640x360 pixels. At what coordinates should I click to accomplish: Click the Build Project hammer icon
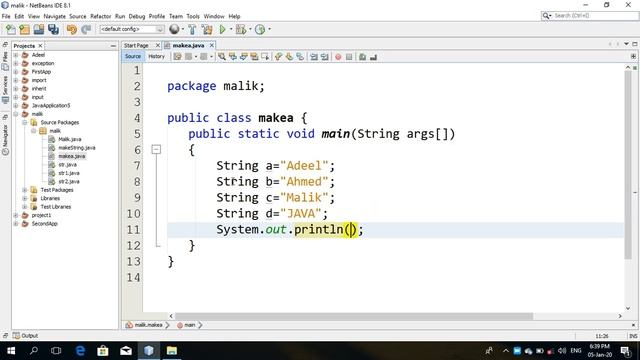pos(192,29)
